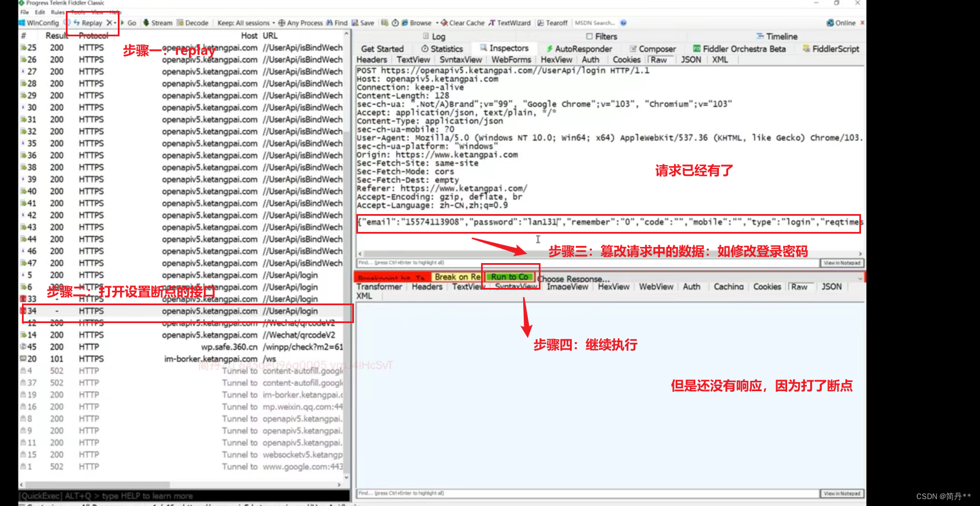Toggle the Decode toolbar button

click(192, 23)
